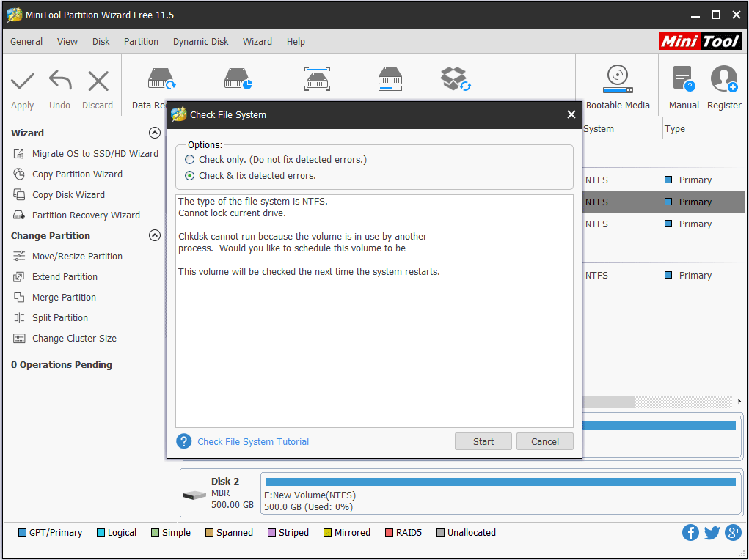Viewport: 749px width, 560px height.
Task: Close the Check File System dialog
Action: (571, 114)
